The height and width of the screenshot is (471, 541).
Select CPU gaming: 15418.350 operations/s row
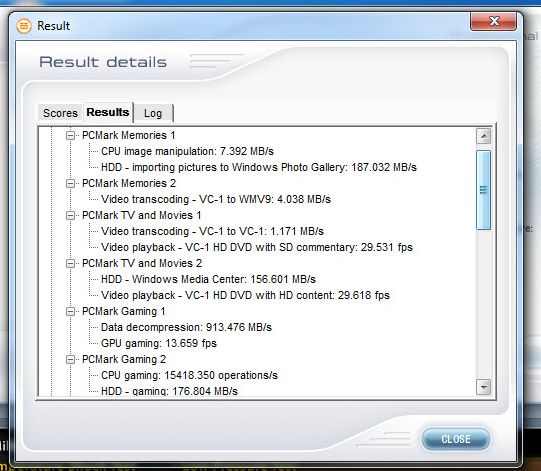coord(189,375)
